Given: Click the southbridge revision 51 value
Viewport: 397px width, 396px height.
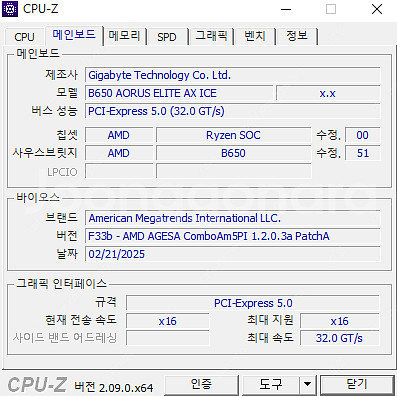Looking at the screenshot, I should click(362, 153).
